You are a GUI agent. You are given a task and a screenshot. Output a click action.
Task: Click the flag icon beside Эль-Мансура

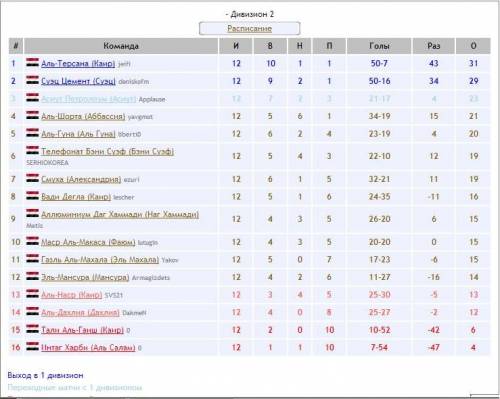32,276
